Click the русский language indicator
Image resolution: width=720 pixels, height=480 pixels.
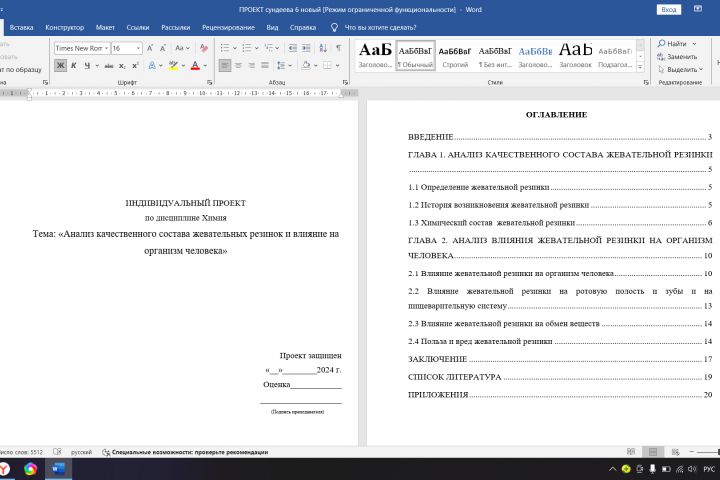click(81, 452)
